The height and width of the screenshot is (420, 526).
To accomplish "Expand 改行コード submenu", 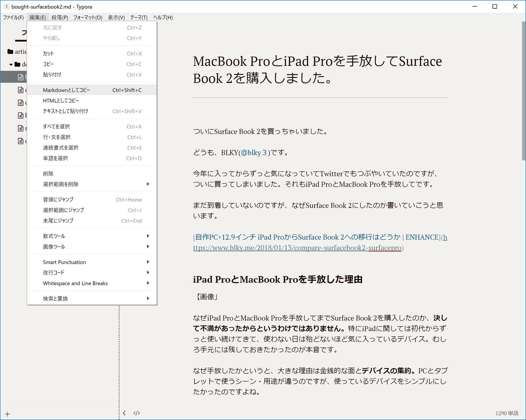I will [x=92, y=272].
